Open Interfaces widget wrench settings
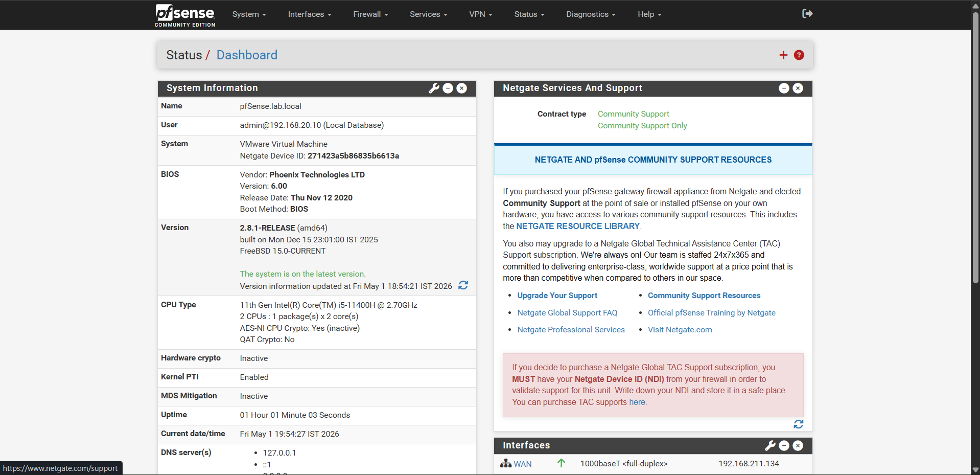The width and height of the screenshot is (980, 475). (x=771, y=445)
